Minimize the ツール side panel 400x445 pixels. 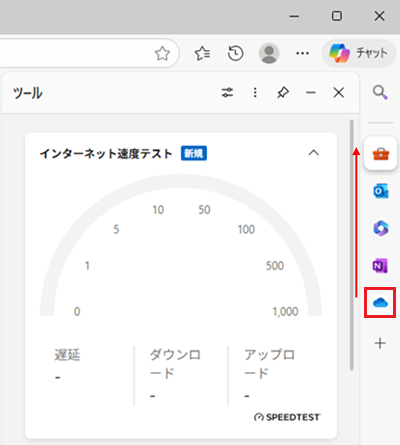coord(311,92)
